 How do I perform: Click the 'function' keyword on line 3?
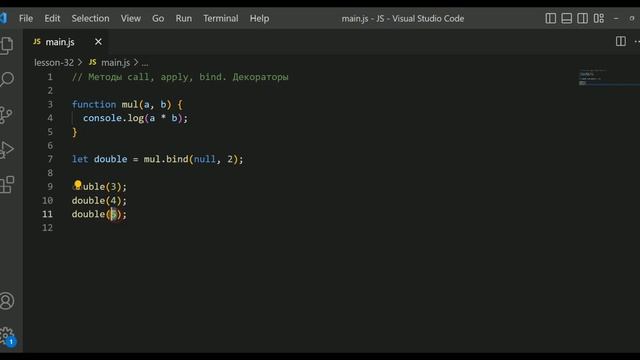click(x=94, y=104)
